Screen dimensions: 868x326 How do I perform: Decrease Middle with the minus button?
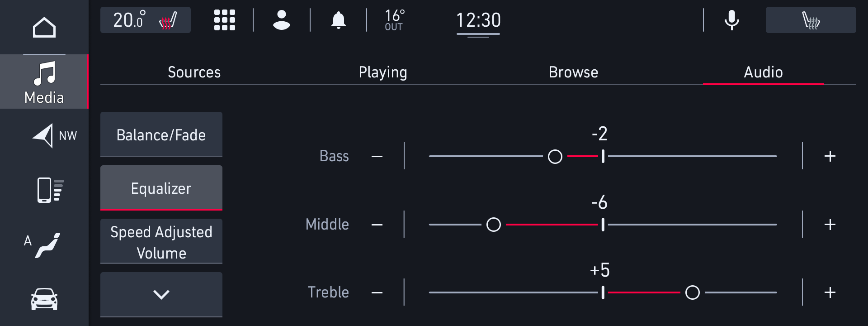pos(377,225)
